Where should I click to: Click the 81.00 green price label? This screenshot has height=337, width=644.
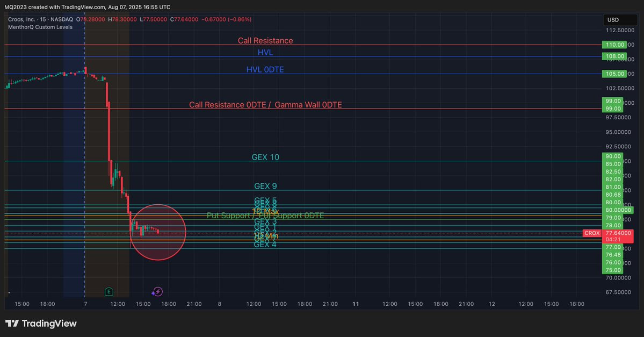click(613, 187)
